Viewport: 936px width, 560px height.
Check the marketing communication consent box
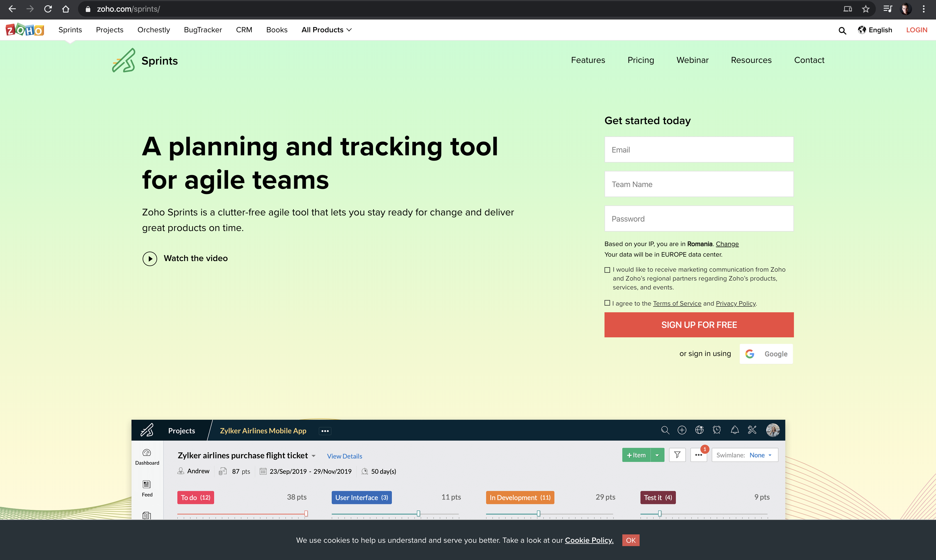607,270
